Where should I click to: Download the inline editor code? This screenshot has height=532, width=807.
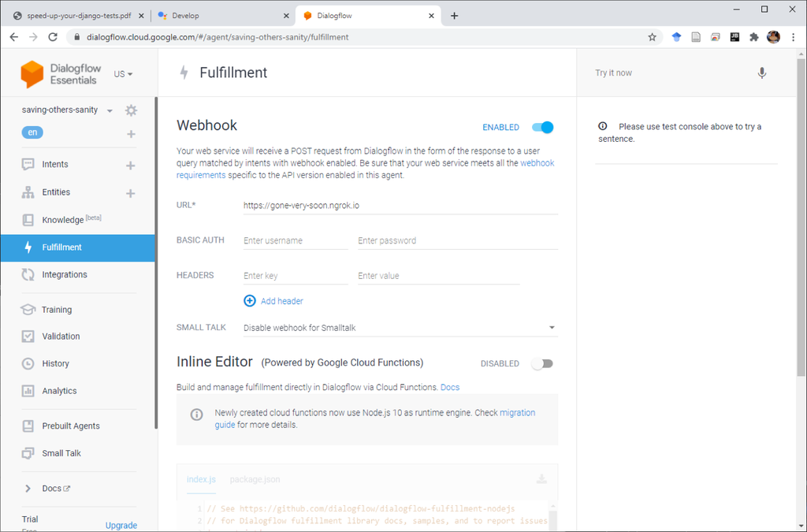[x=541, y=479]
